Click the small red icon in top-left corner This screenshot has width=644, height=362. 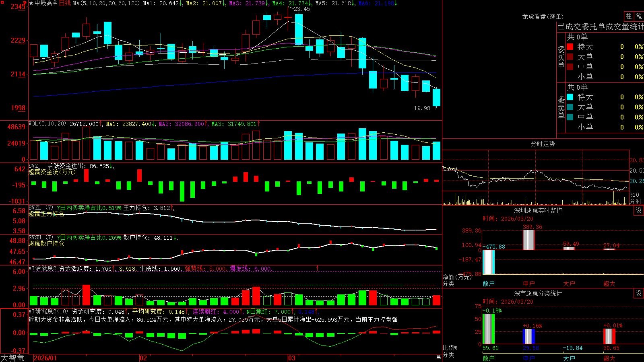tap(2, 2)
